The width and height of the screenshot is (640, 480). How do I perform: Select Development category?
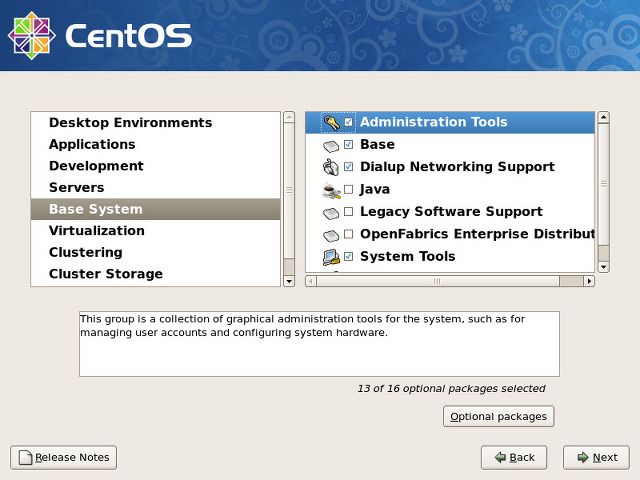point(156,166)
